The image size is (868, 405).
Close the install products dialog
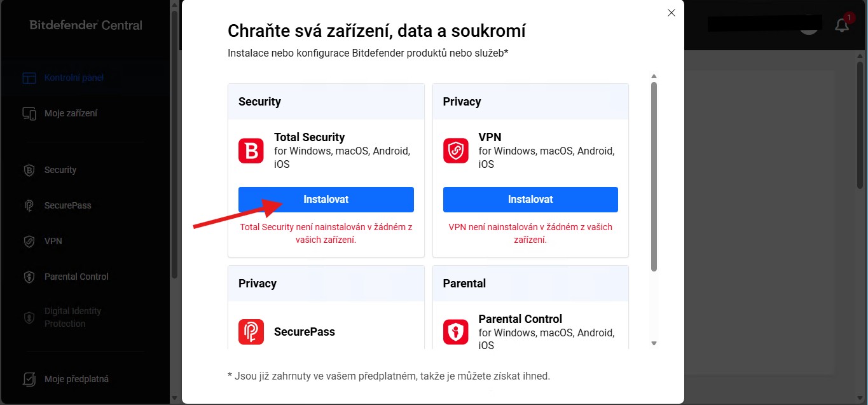(672, 13)
